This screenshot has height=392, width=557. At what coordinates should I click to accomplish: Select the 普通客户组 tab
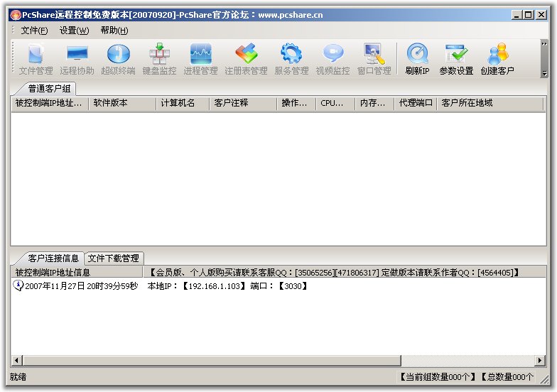[49, 88]
